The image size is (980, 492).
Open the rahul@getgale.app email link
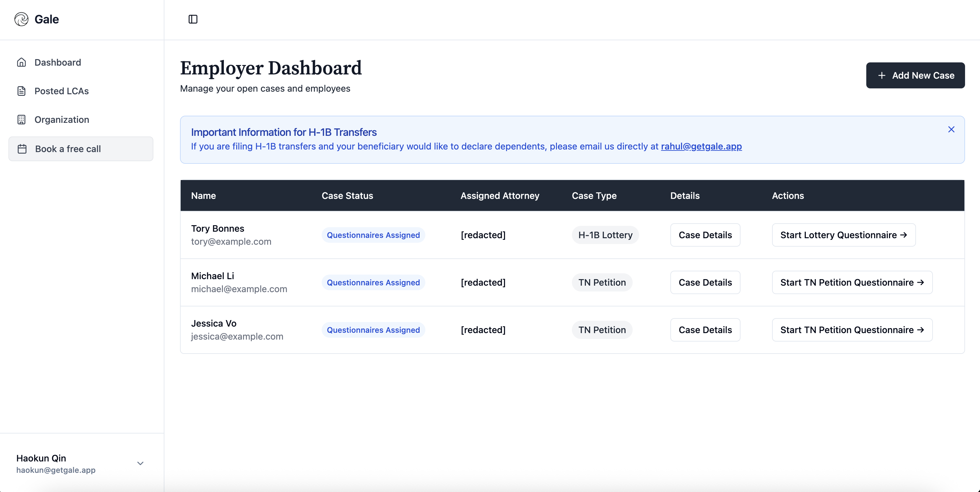(x=701, y=147)
